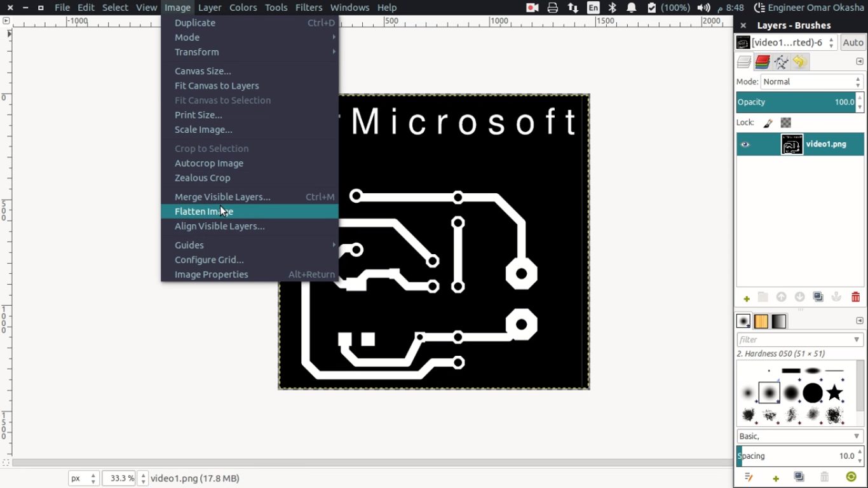This screenshot has height=488, width=868.
Task: Click the screen recorder tray icon
Action: pyautogui.click(x=532, y=8)
